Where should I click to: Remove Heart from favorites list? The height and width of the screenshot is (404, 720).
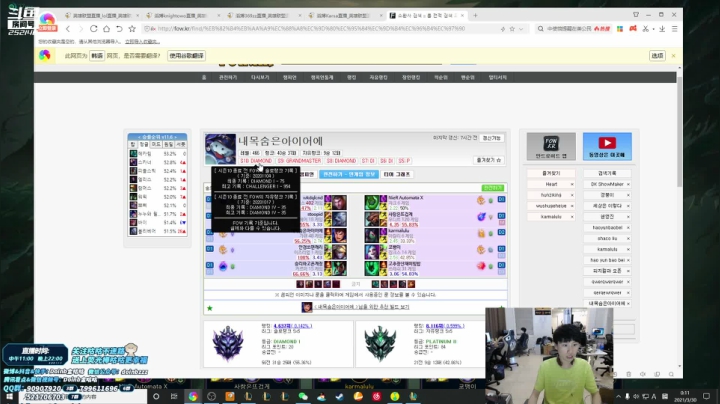[x=572, y=185]
